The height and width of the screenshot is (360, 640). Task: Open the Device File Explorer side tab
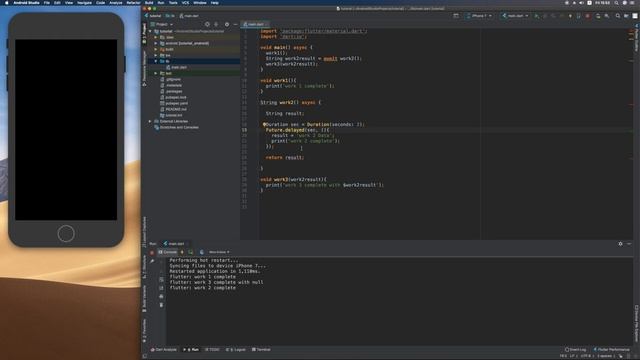(636, 323)
